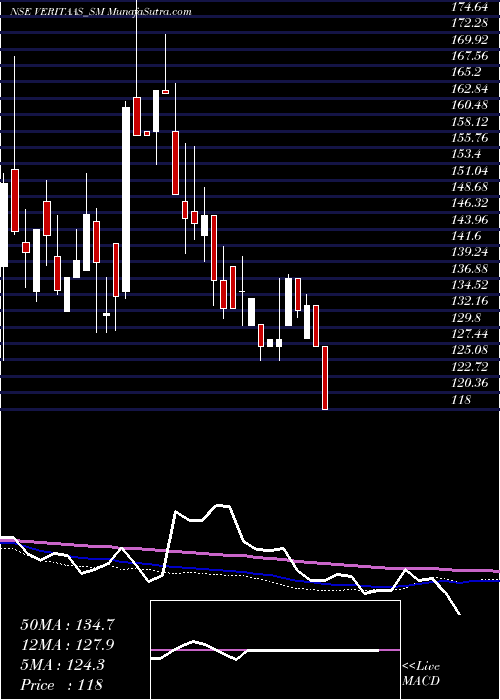This screenshot has height=700, width=500.
Task: Click the 160.48 price axis label
Action: [x=468, y=105]
